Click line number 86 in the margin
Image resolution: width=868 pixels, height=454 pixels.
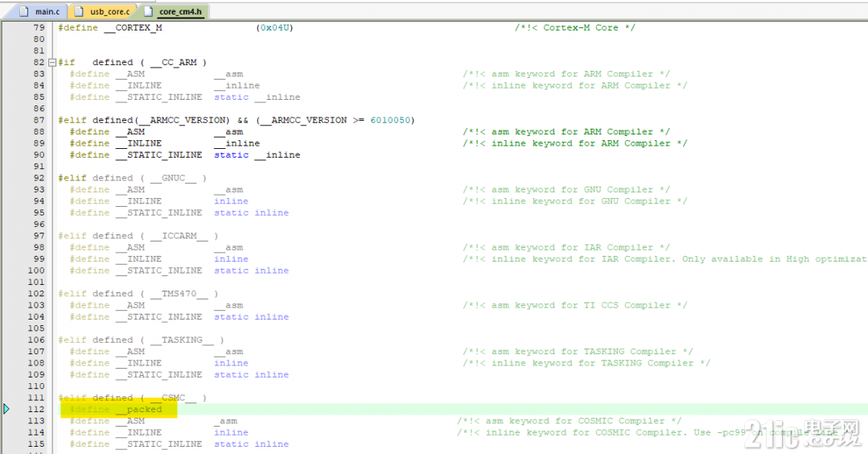click(x=39, y=109)
